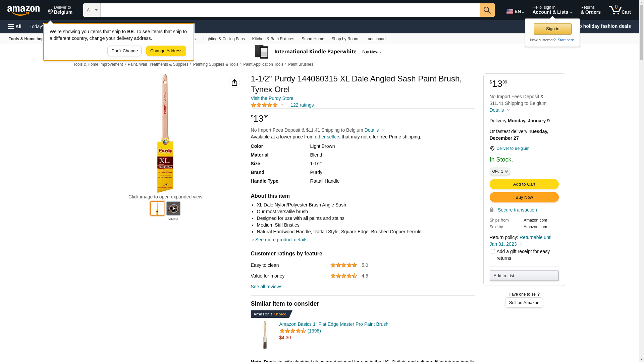Image resolution: width=644 pixels, height=362 pixels.
Task: Click the Change Address button
Action: pos(166,51)
